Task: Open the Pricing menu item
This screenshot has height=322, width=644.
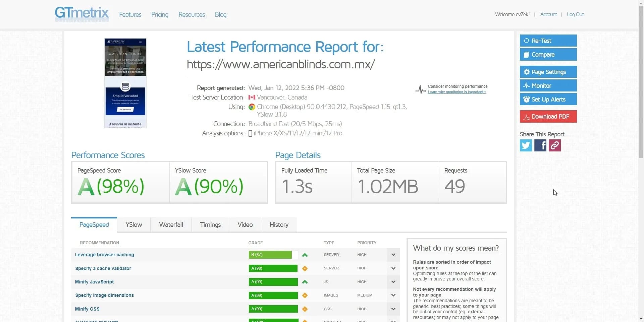Action: tap(160, 14)
